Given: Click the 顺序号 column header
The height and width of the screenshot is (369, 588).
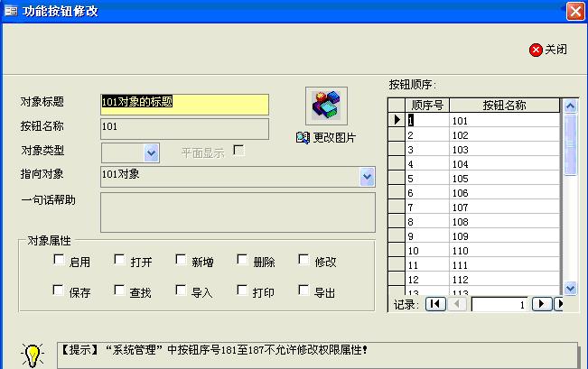Looking at the screenshot, I should pyautogui.click(x=426, y=105).
